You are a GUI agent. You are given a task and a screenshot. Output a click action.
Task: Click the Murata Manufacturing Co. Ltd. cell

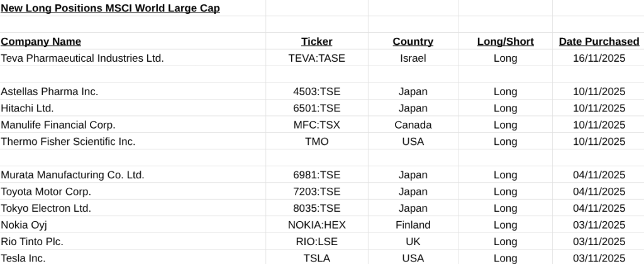tap(73, 175)
